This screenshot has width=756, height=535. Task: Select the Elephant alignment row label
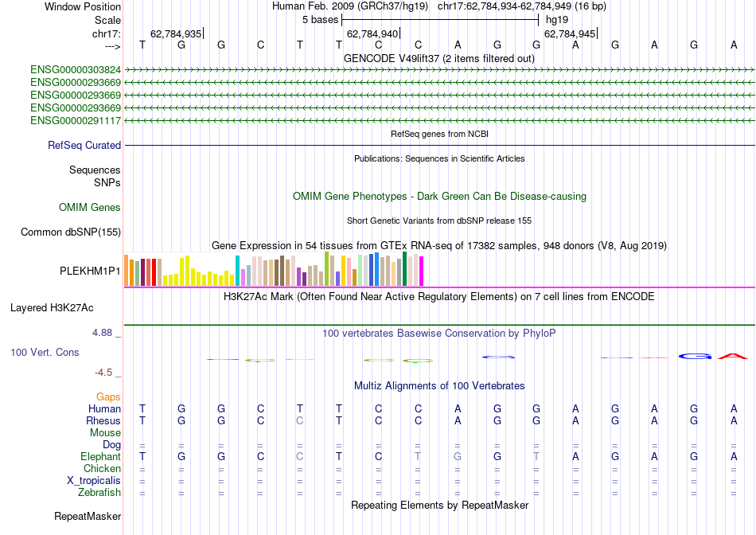pos(100,456)
